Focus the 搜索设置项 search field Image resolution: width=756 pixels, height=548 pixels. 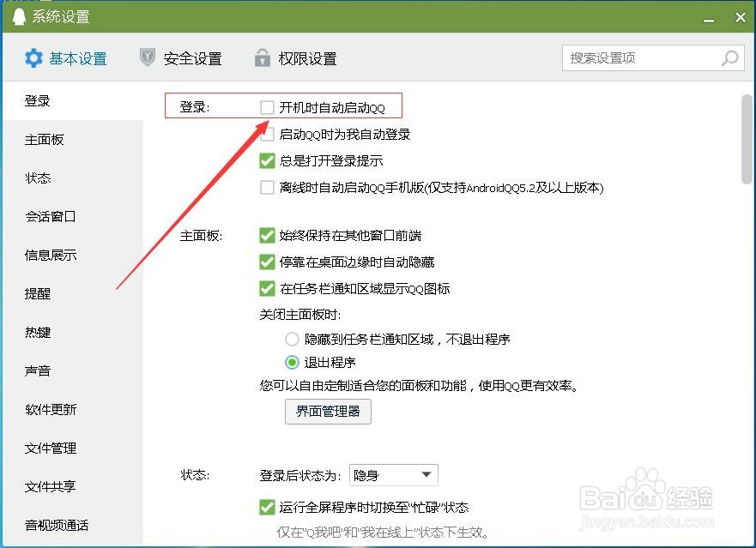pyautogui.click(x=653, y=58)
